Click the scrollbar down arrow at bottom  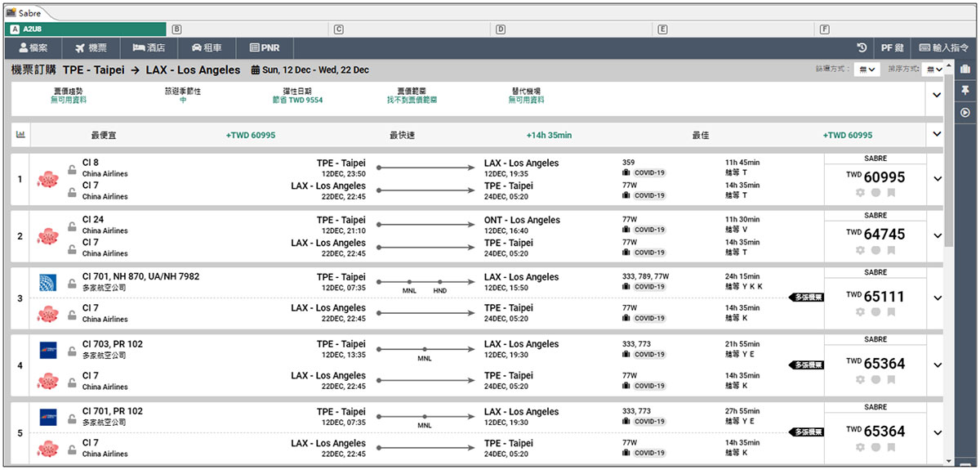[x=947, y=461]
